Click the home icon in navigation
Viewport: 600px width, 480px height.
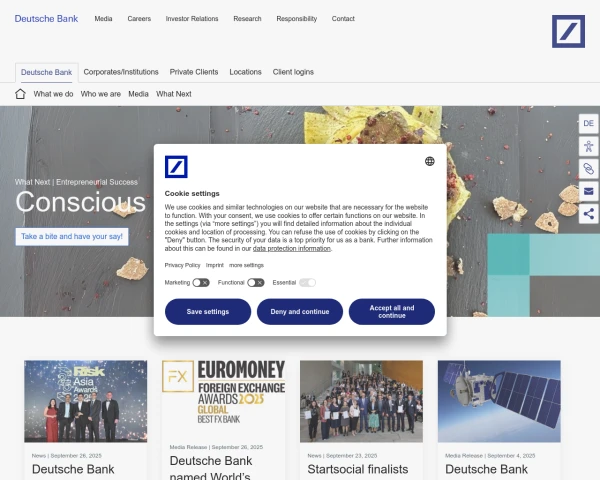(x=20, y=94)
